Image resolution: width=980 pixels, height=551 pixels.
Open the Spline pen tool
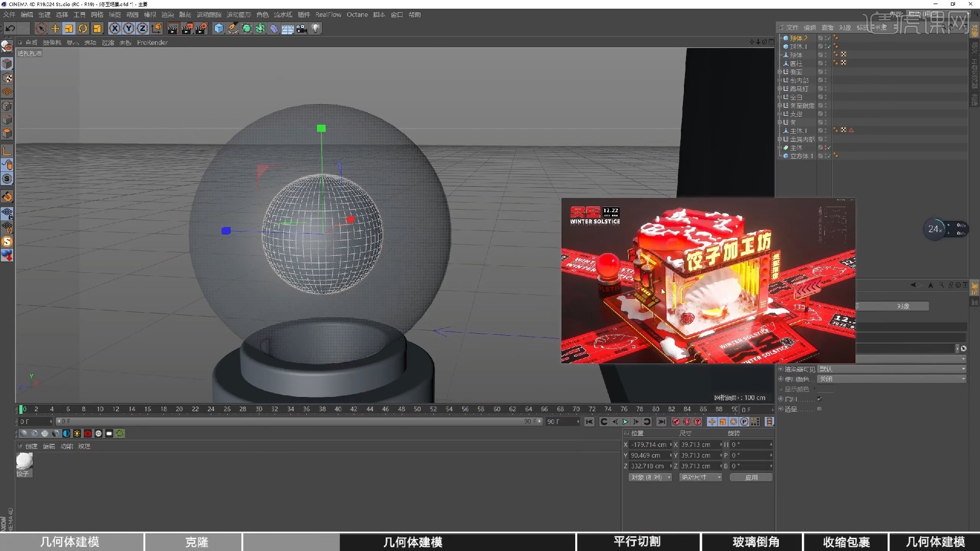click(x=233, y=29)
